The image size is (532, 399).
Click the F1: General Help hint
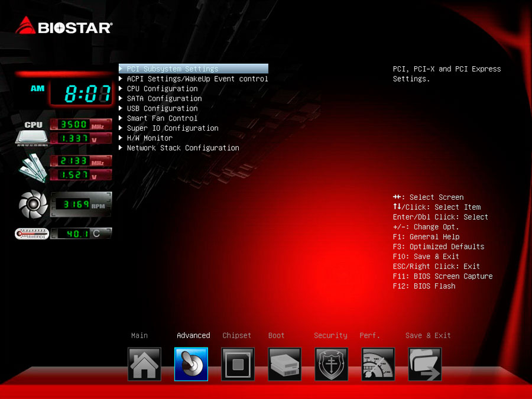(426, 237)
